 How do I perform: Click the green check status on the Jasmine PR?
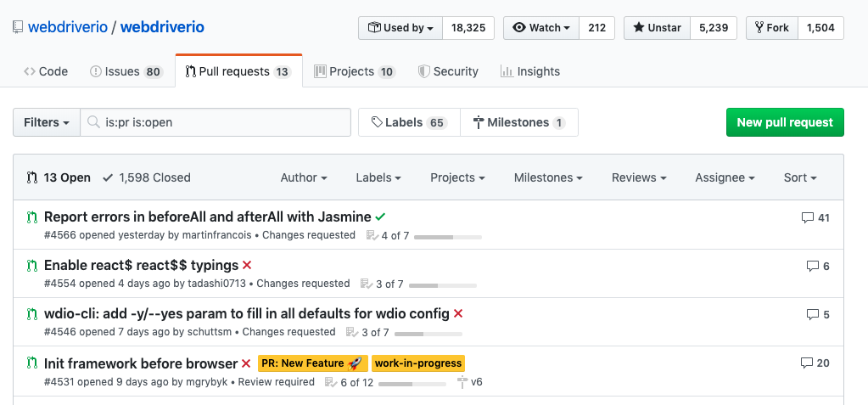[x=380, y=217]
